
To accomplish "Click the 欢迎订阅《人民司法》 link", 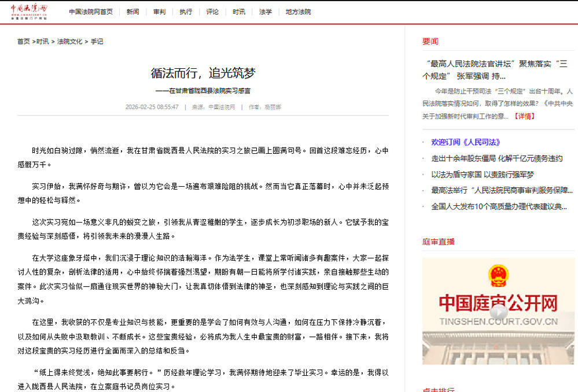I will (x=465, y=142).
